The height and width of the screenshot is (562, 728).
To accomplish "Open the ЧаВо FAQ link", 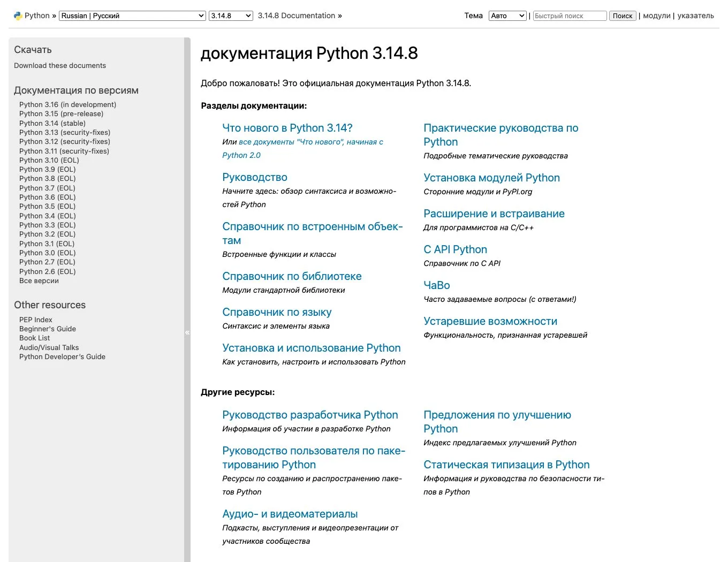I will (437, 285).
